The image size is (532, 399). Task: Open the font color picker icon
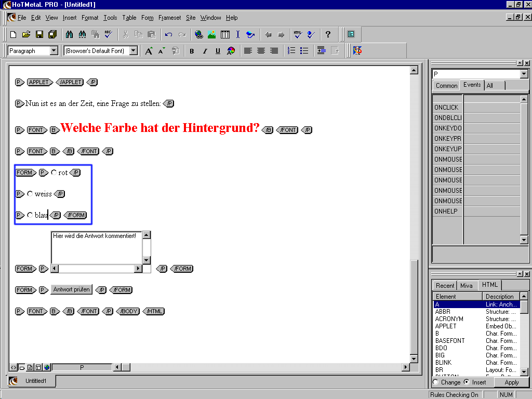tap(231, 51)
